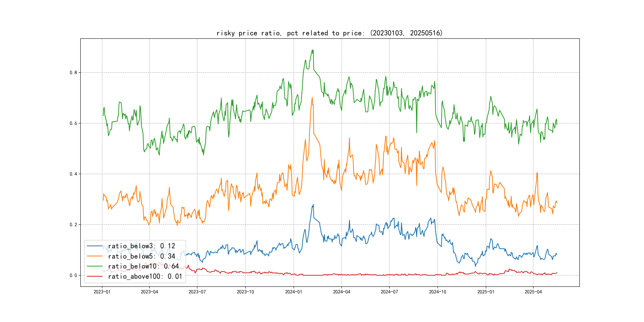Click the 2024-01 x-axis tick label
The width and height of the screenshot is (644, 322).
point(294,292)
